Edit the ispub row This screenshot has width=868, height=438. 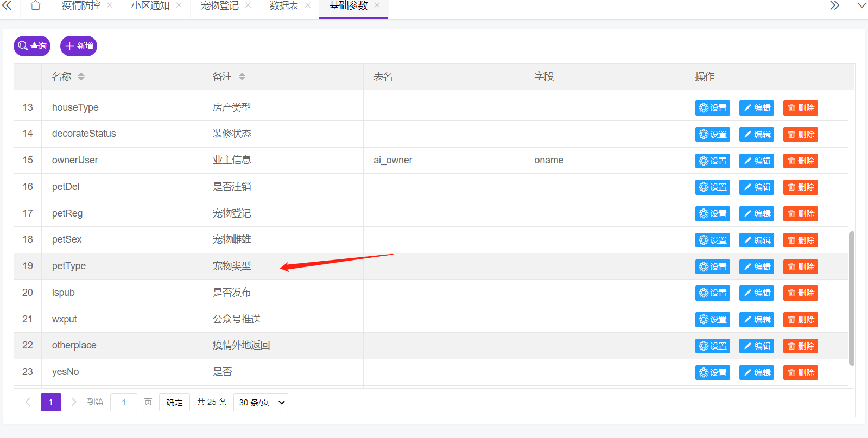[757, 293]
